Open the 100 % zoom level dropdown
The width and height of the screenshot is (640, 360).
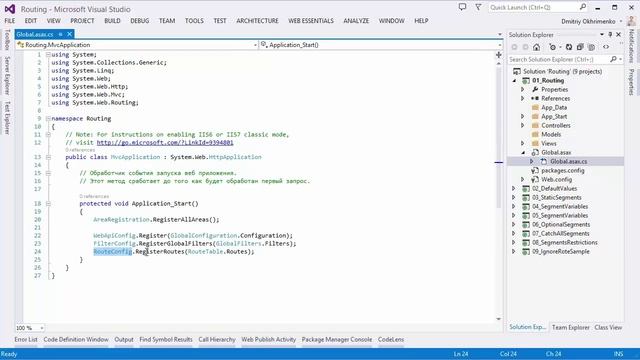point(42,328)
